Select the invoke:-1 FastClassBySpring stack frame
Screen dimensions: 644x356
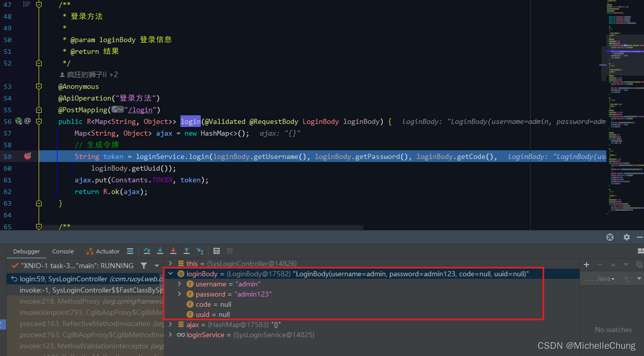tap(85, 290)
